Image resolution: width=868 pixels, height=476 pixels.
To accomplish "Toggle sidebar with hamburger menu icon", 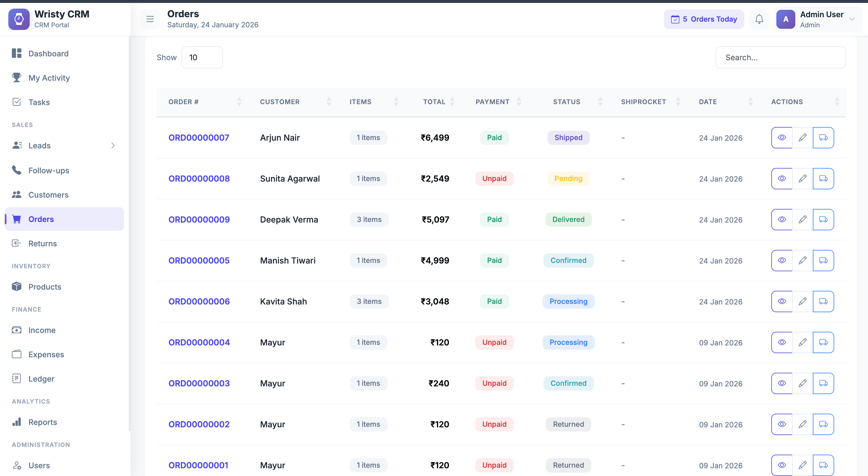I will click(150, 19).
